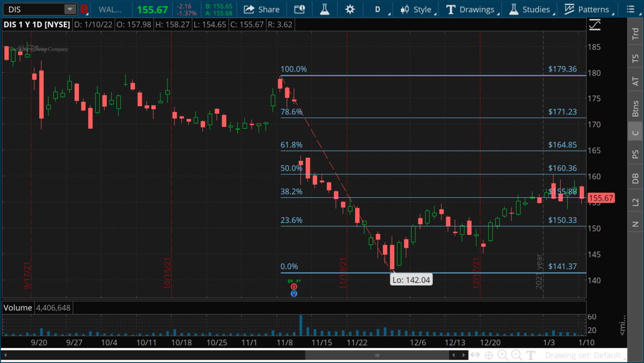Click the 50.0% Fibonacci level label

coord(291,168)
